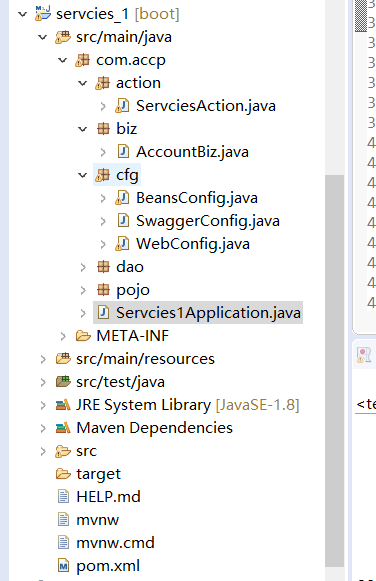Expand the bottom-level src folder
The width and height of the screenshot is (376, 581).
43,451
